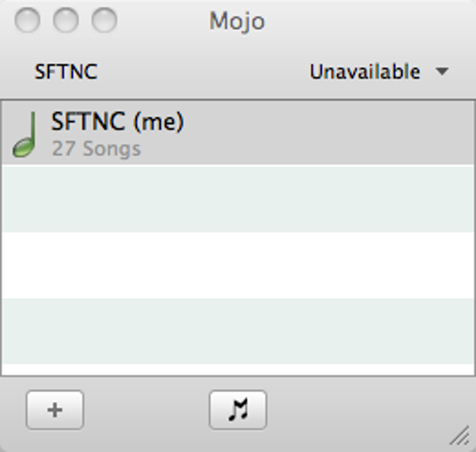
Task: Click the arrow next to Unavailable
Action: (x=441, y=72)
